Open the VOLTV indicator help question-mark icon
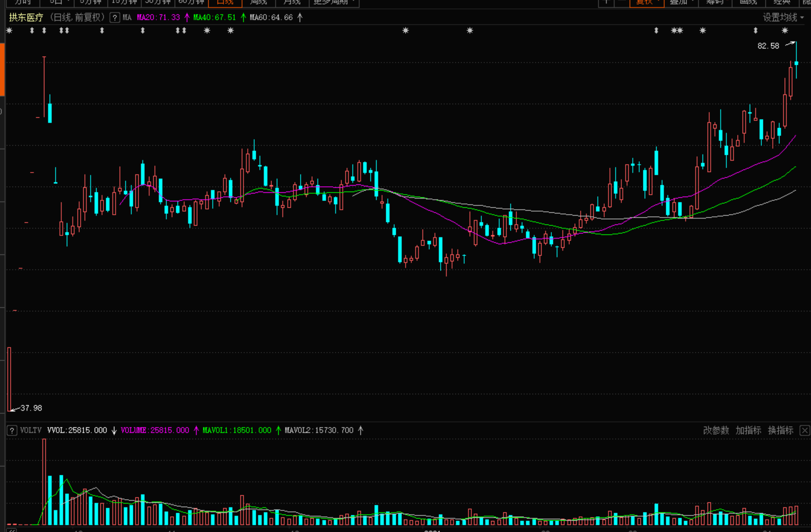 point(12,431)
